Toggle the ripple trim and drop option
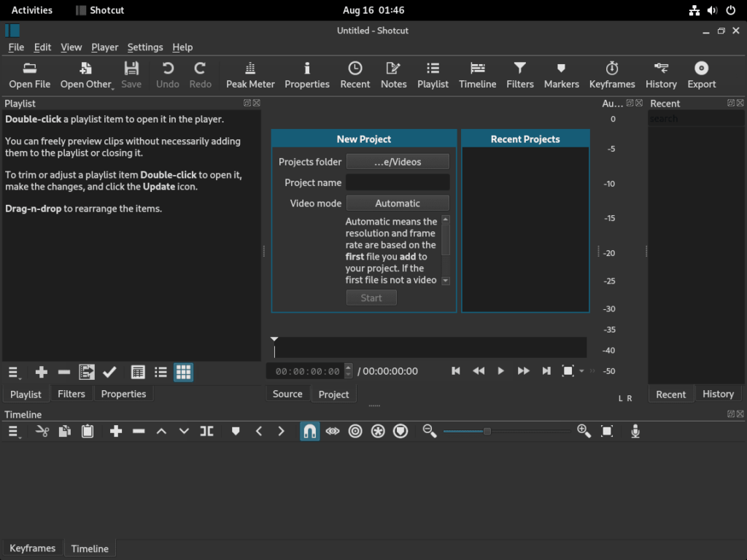The image size is (747, 560). 355,432
